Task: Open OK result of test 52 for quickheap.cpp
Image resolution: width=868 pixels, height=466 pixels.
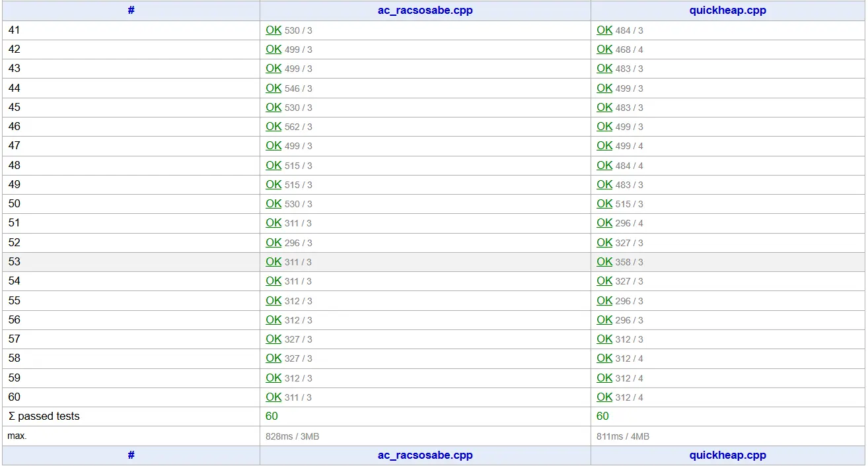Action: pyautogui.click(x=604, y=242)
